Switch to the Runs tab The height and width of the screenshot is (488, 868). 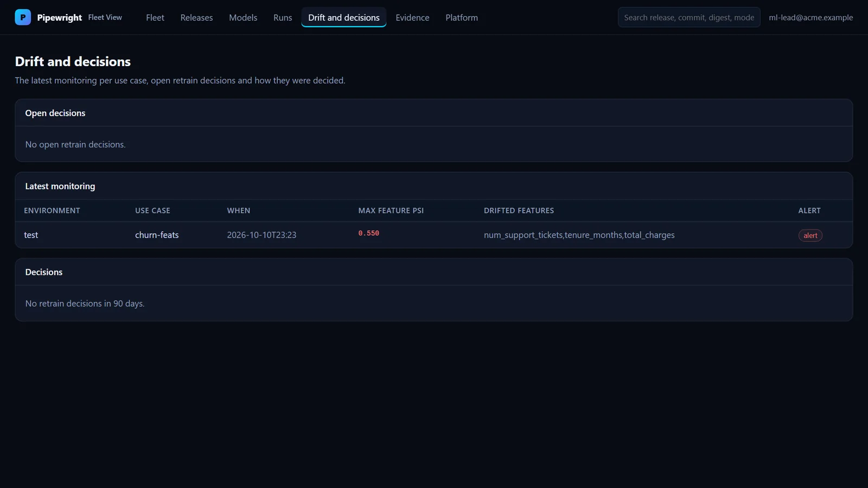click(x=283, y=17)
